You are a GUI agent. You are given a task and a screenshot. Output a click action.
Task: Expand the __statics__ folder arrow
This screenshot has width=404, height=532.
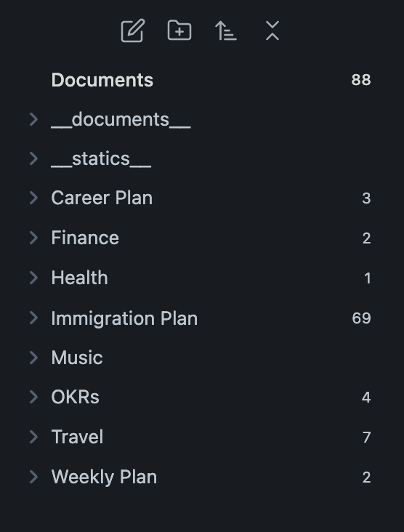click(33, 158)
